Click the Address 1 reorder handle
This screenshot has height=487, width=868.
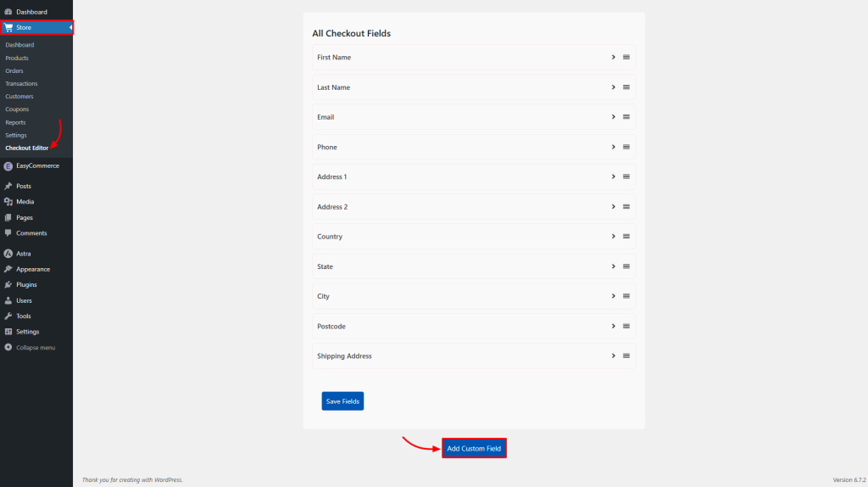[626, 176]
